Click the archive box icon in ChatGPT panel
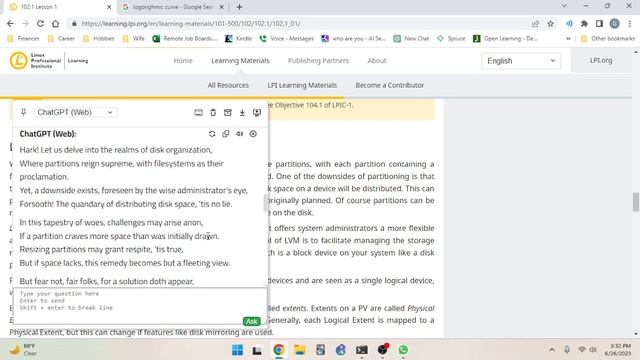Viewport: 640px width, 360px height. (x=228, y=113)
